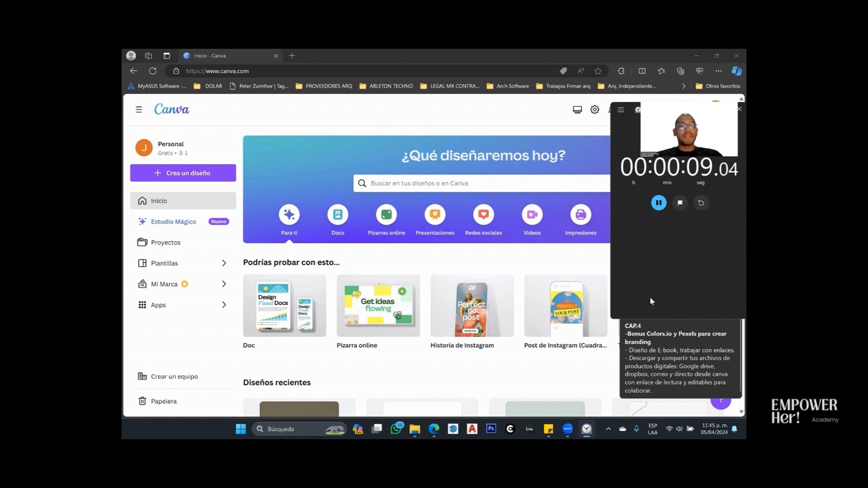Open Canva settings gear icon
The image size is (868, 488).
pos(595,110)
